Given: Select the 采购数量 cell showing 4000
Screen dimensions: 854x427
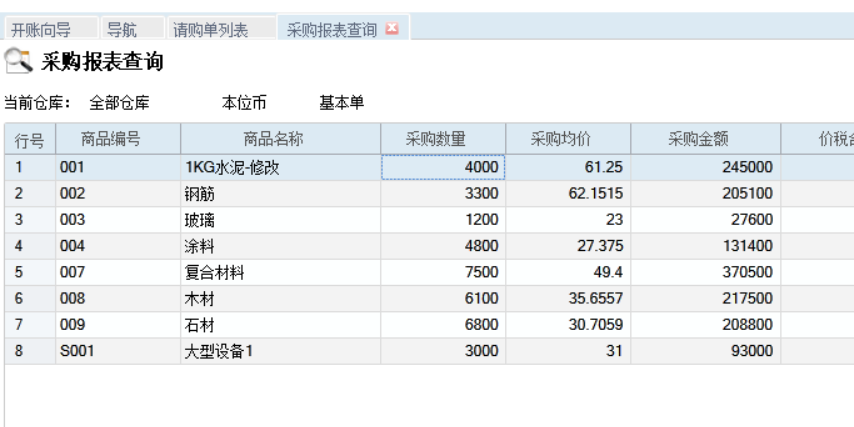Looking at the screenshot, I should pos(443,168).
